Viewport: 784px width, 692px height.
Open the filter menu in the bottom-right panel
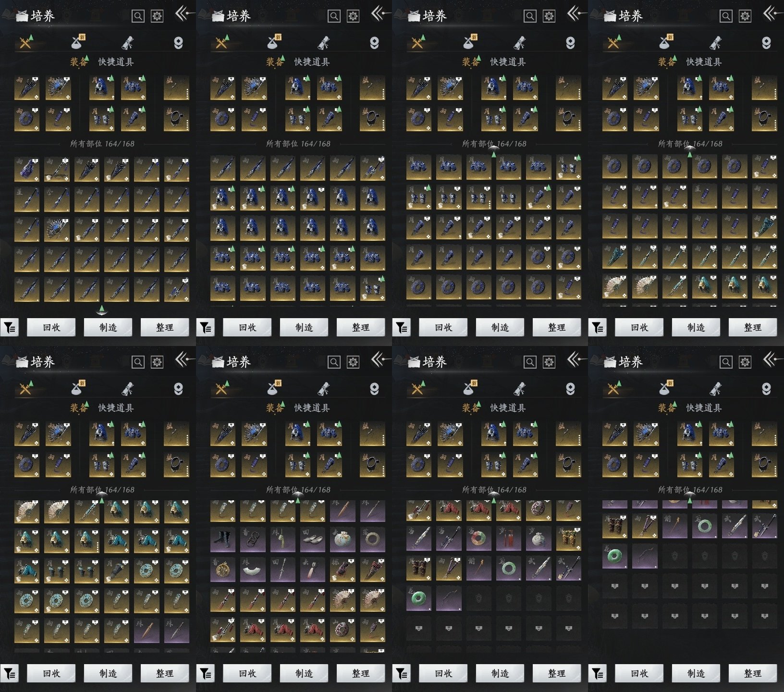(x=598, y=674)
